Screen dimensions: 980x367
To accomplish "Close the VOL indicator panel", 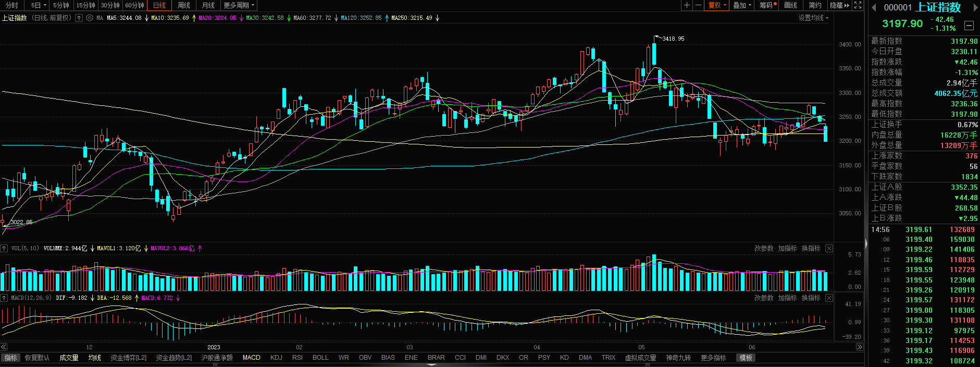I will [829, 249].
